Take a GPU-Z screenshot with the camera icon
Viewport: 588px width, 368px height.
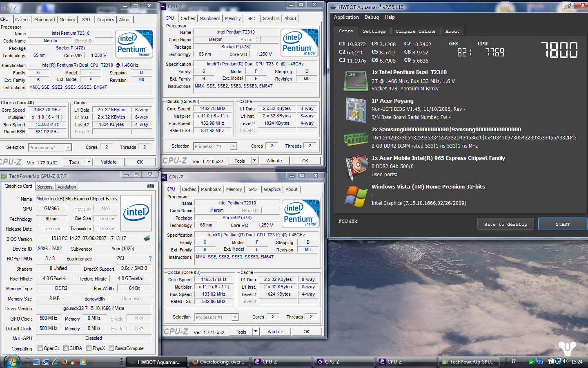(151, 186)
